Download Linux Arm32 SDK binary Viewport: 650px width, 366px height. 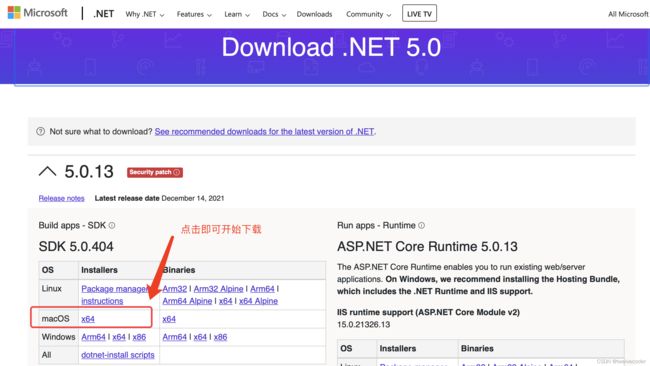click(175, 288)
